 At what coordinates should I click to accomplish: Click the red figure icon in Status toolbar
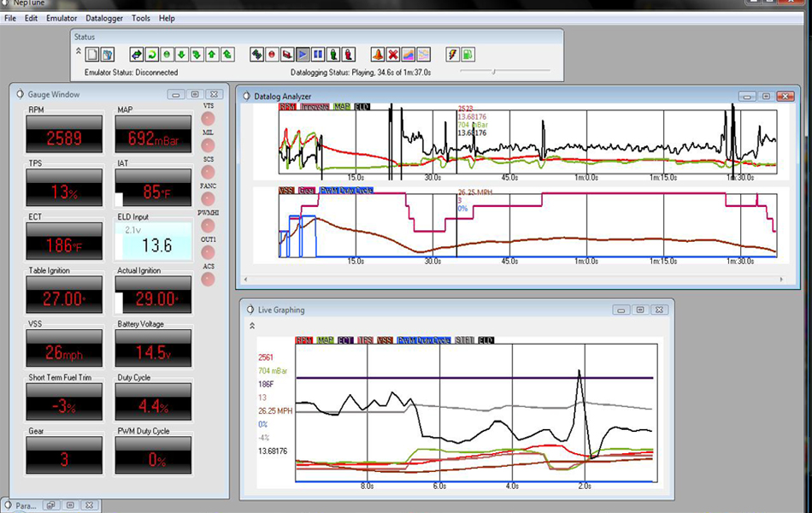349,55
